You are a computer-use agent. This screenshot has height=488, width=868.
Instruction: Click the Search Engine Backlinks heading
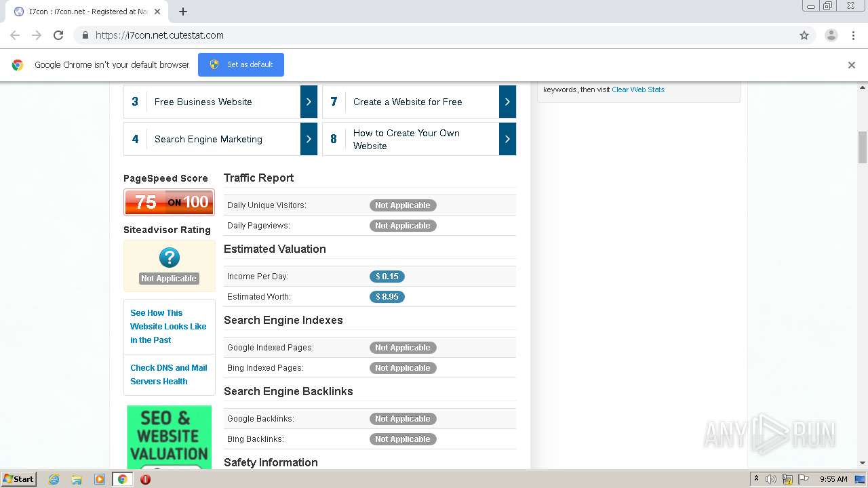coord(288,391)
